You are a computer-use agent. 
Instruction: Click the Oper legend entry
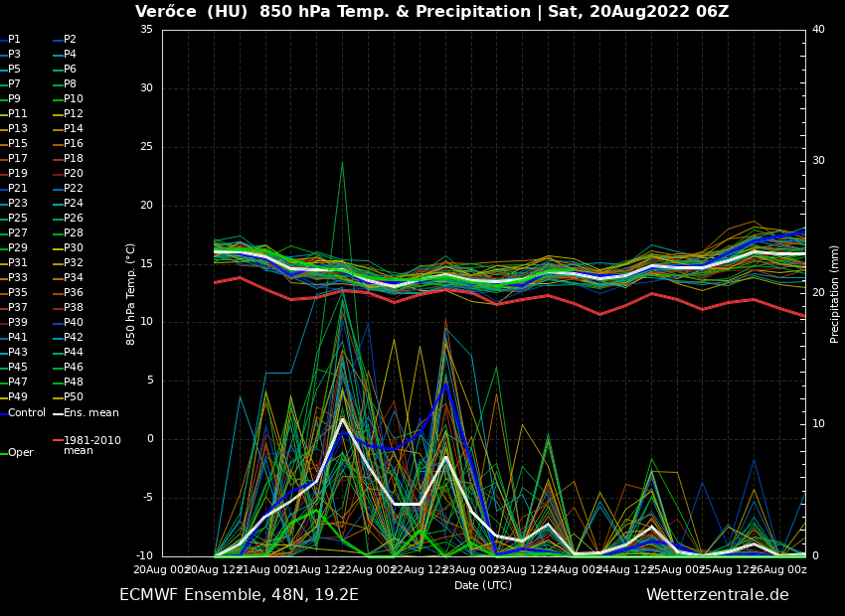tap(20, 453)
